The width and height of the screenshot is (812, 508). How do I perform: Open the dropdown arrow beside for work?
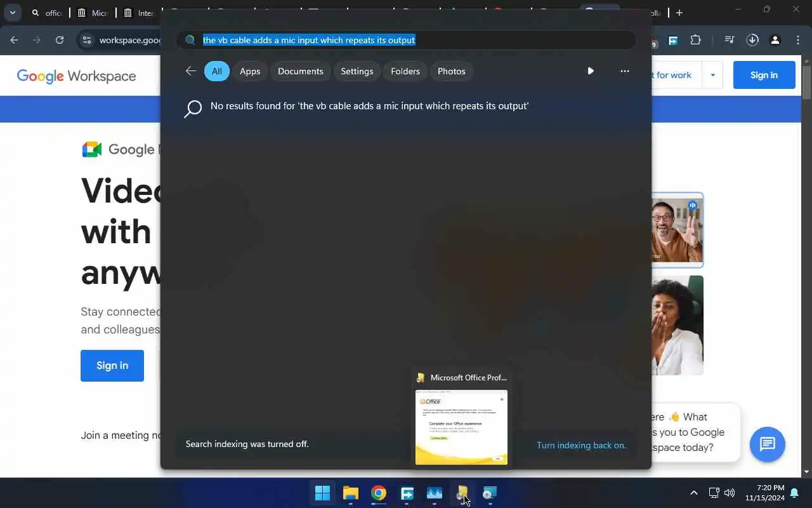[x=712, y=75]
